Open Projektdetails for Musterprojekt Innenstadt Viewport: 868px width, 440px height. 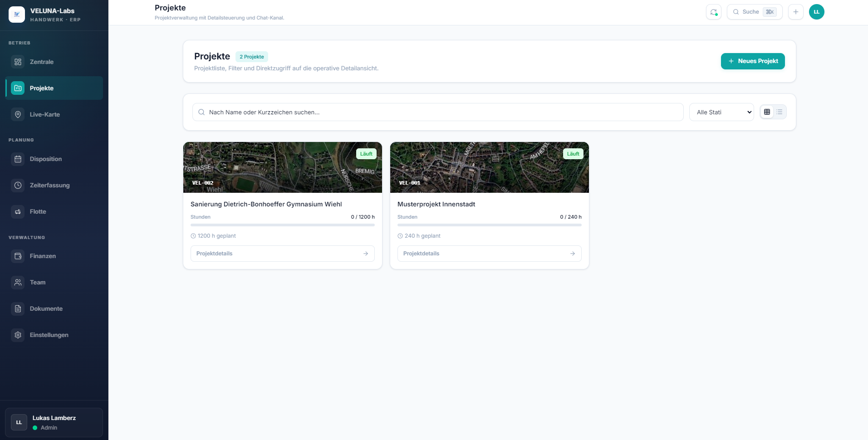(x=489, y=254)
